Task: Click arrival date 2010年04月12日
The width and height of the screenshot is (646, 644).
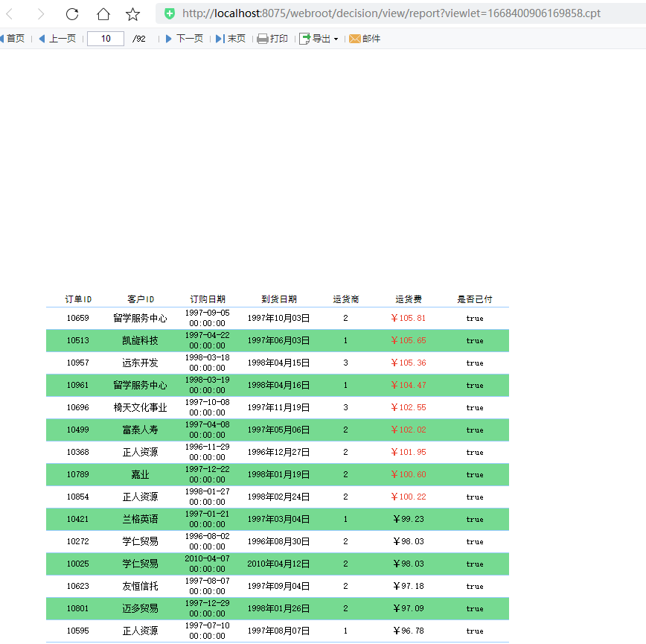Action: click(x=278, y=564)
